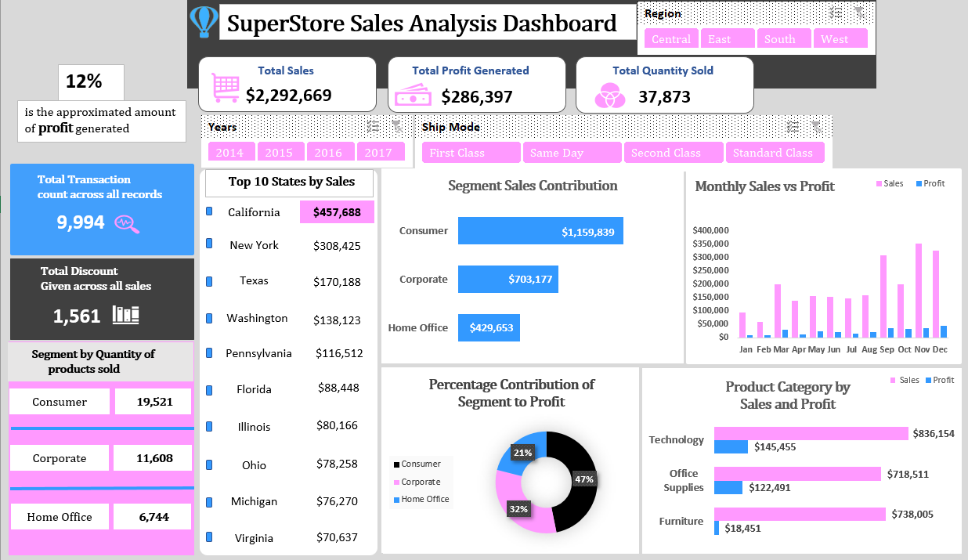The height and width of the screenshot is (560, 968).
Task: Click the magnifier icon next to 9,994
Action: [x=128, y=223]
